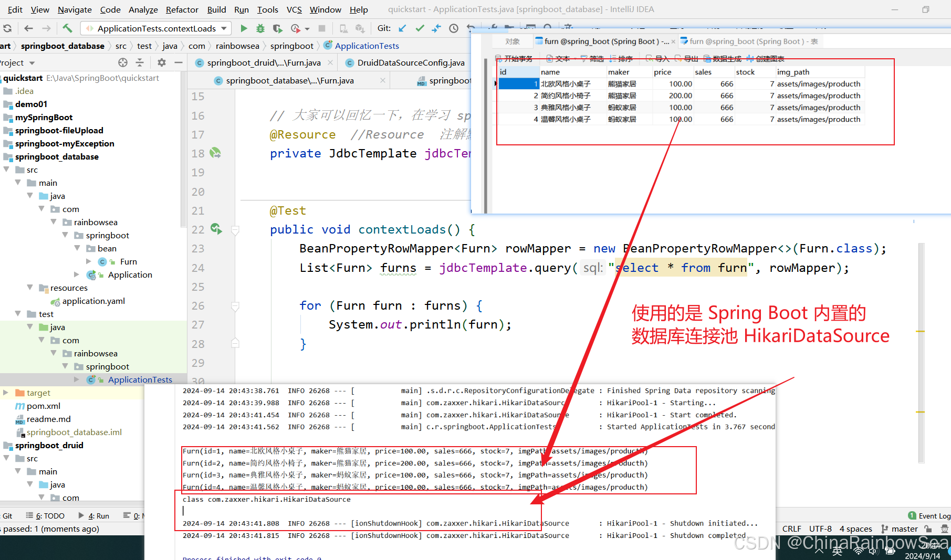
Task: Collapse the resources folder
Action: click(x=30, y=288)
